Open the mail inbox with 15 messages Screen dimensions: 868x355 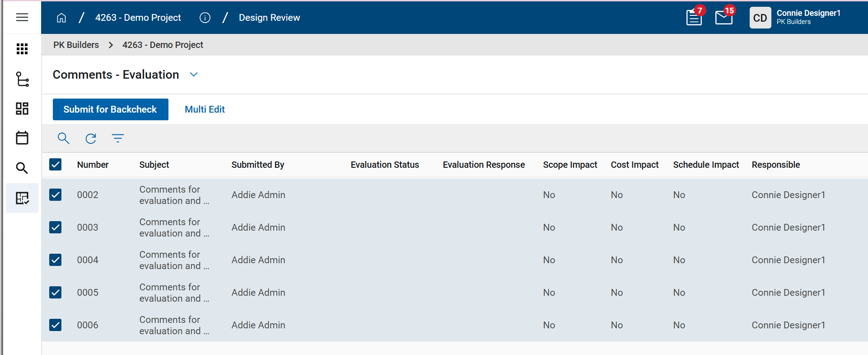pos(723,18)
